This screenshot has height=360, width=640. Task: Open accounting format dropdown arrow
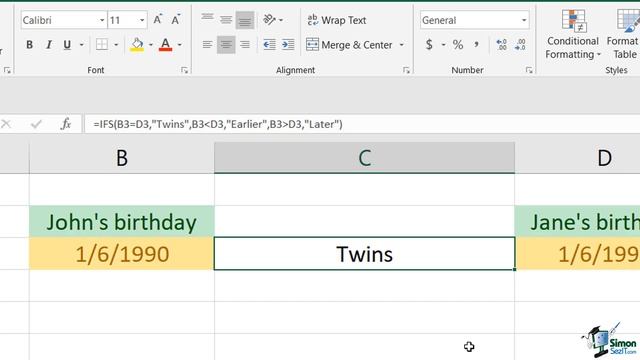pos(443,44)
